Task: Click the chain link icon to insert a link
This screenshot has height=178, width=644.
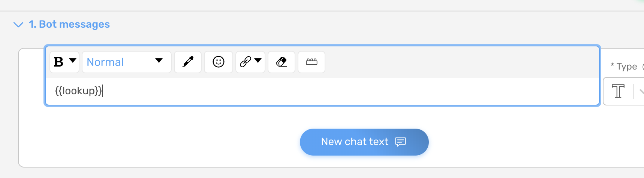Action: (x=245, y=62)
